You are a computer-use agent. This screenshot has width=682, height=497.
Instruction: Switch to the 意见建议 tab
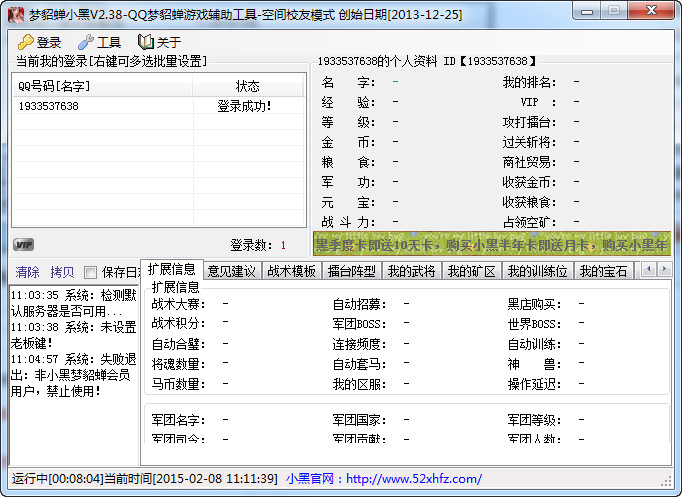pos(231,271)
